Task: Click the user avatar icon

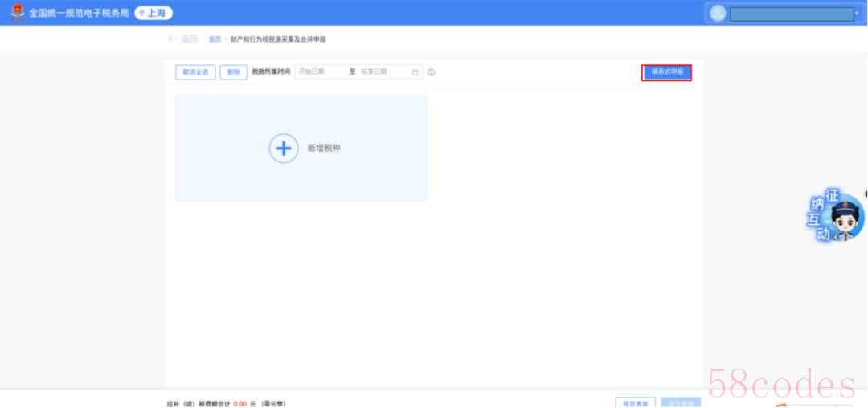Action: (718, 13)
